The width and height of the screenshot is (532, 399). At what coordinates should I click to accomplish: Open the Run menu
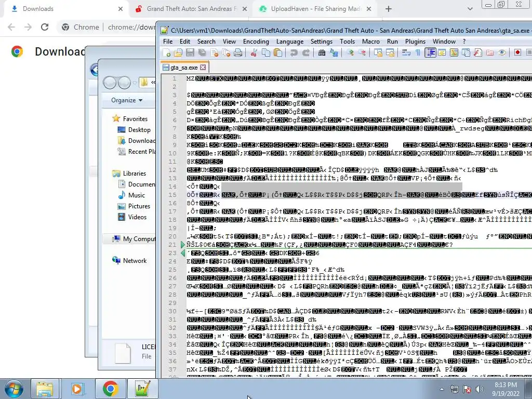click(x=392, y=42)
